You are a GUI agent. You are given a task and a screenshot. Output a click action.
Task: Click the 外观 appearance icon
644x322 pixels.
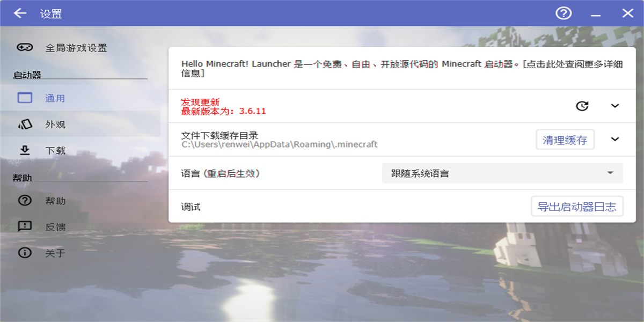(x=24, y=124)
